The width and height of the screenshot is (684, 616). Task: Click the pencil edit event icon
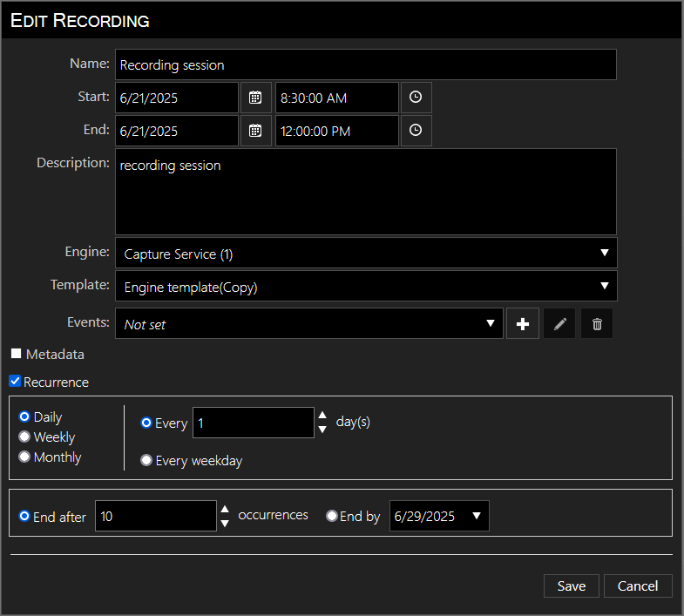[560, 324]
